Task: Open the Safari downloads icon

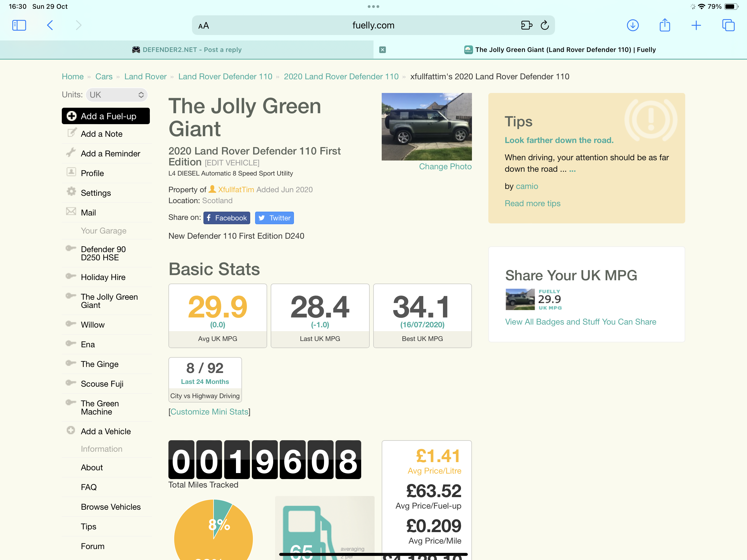Action: (632, 25)
